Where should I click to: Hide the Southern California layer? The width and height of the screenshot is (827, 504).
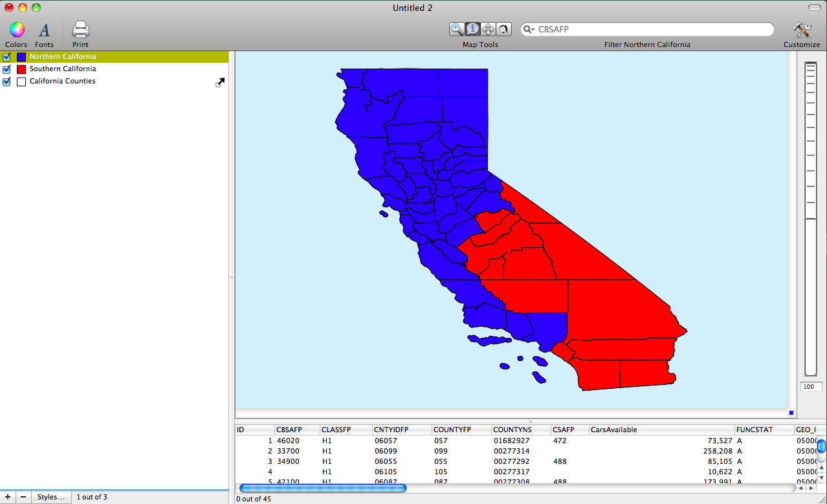[x=6, y=69]
